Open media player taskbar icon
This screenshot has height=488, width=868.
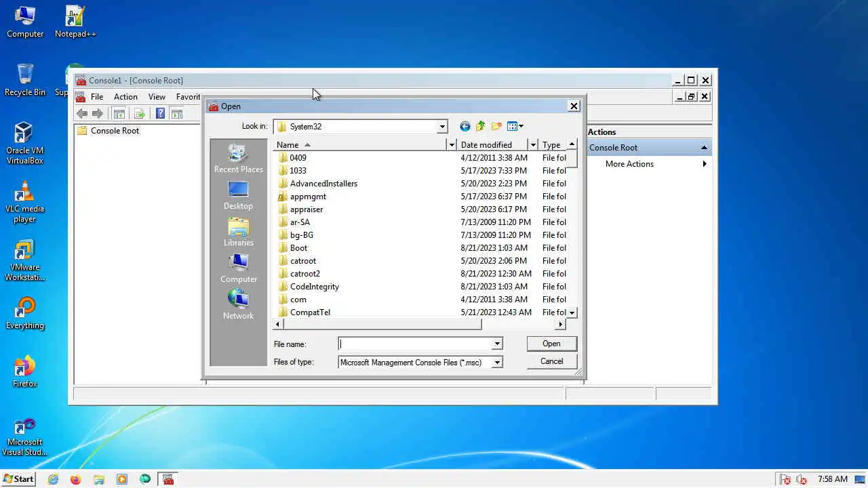pos(122,479)
